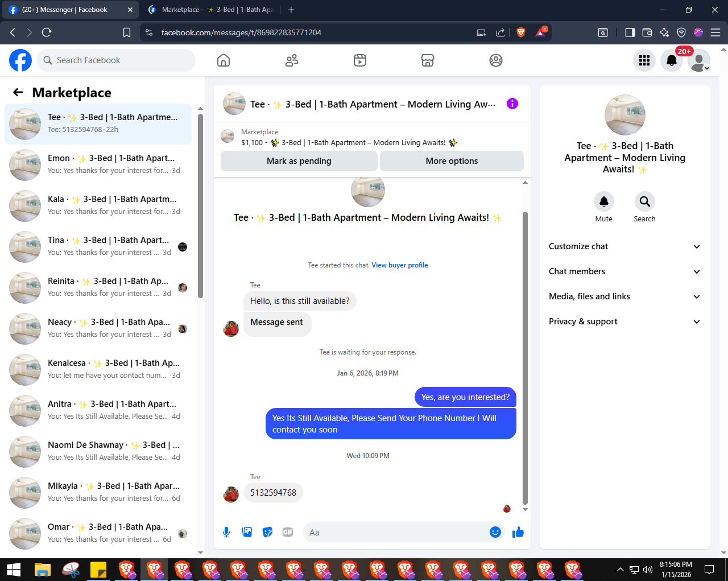The width and height of the screenshot is (728, 581).
Task: Go back using the Marketplace arrow
Action: tap(18, 93)
